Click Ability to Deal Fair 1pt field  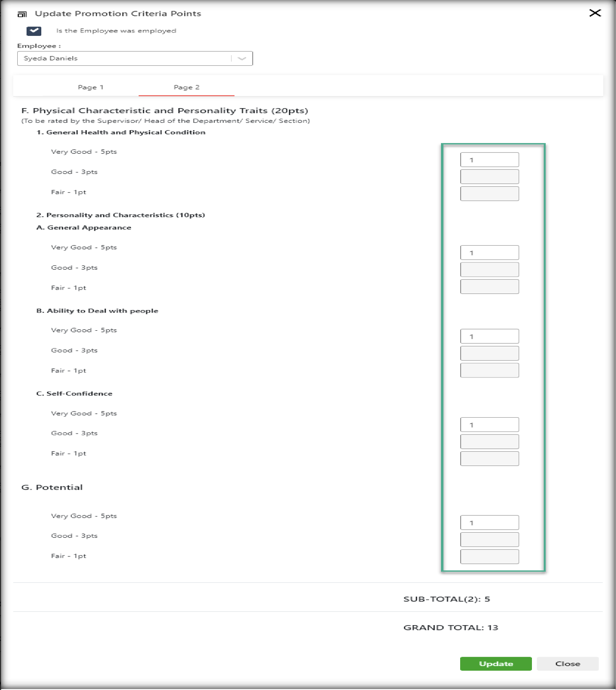489,370
